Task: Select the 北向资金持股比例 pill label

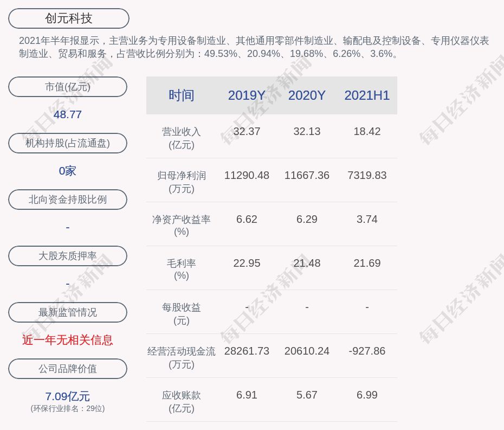Action: (68, 200)
